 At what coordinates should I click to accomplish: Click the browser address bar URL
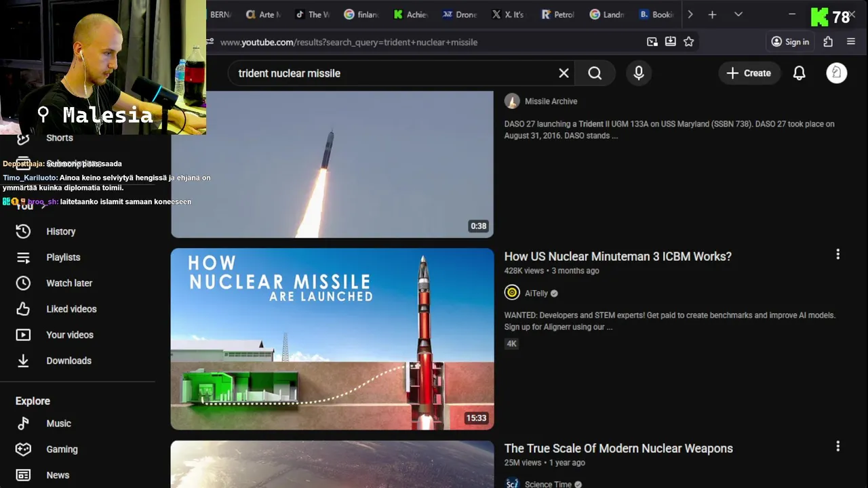tap(349, 42)
